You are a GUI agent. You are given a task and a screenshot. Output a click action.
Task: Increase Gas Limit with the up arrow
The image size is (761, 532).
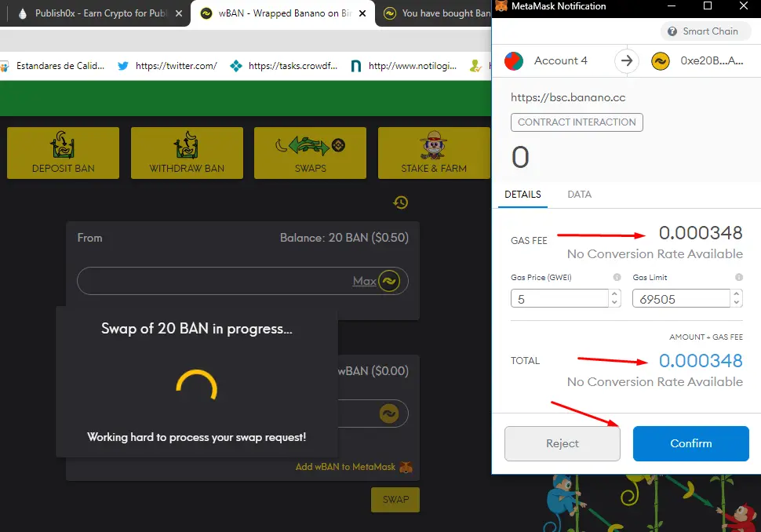coord(736,294)
